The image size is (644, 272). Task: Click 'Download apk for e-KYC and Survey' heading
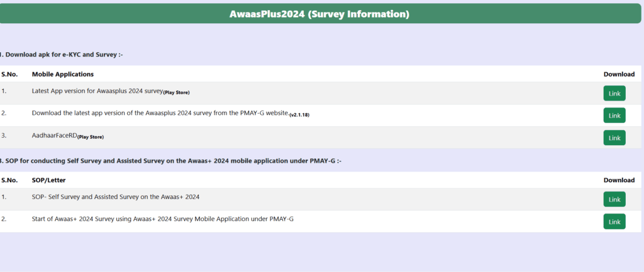click(62, 55)
